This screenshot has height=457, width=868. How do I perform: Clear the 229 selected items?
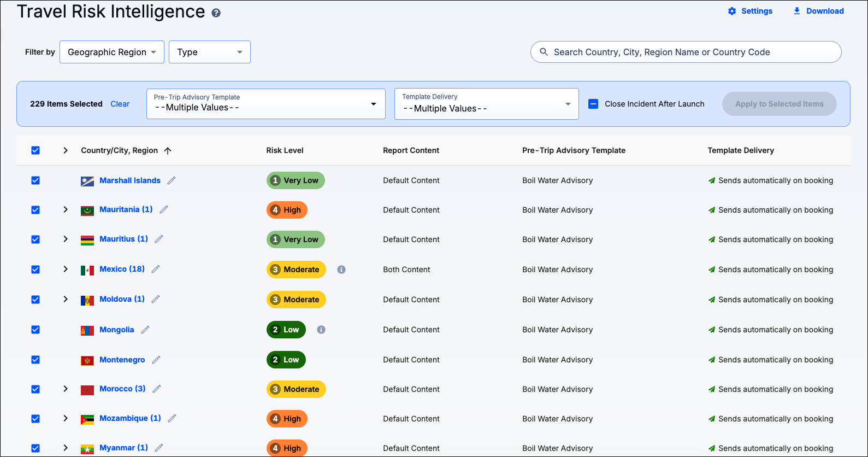(120, 104)
